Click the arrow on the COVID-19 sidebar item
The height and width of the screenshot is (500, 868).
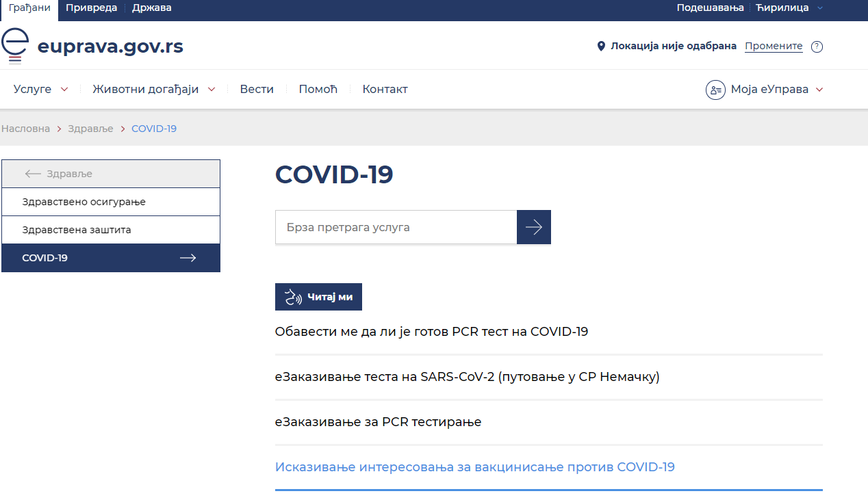click(x=188, y=258)
